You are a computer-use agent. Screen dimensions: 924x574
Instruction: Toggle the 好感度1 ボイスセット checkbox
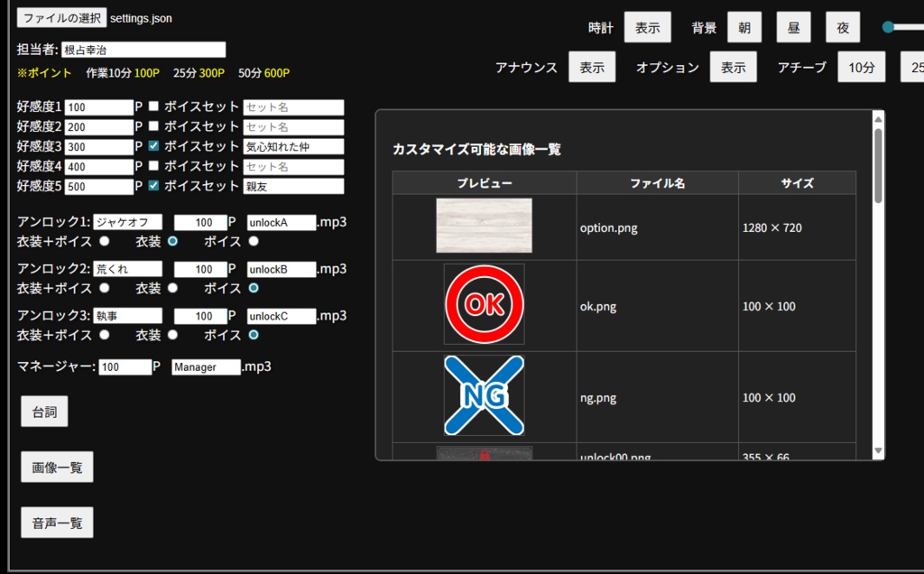153,106
